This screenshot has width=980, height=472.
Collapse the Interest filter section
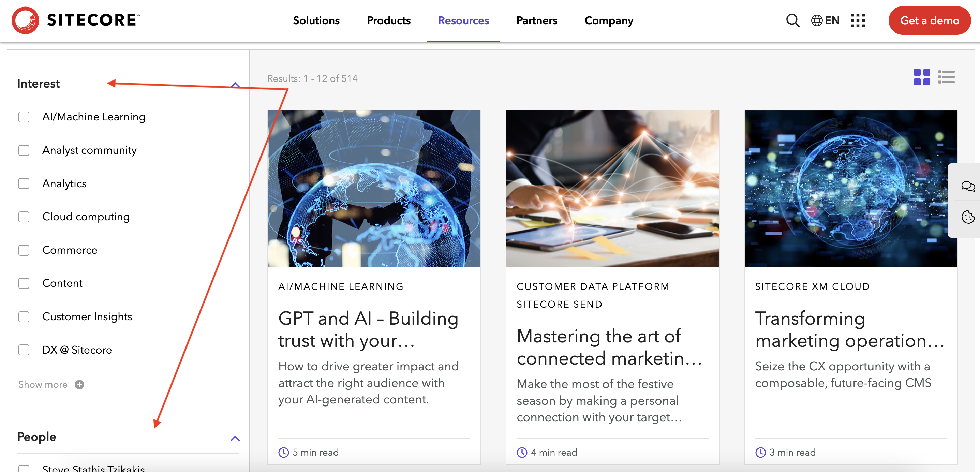235,85
